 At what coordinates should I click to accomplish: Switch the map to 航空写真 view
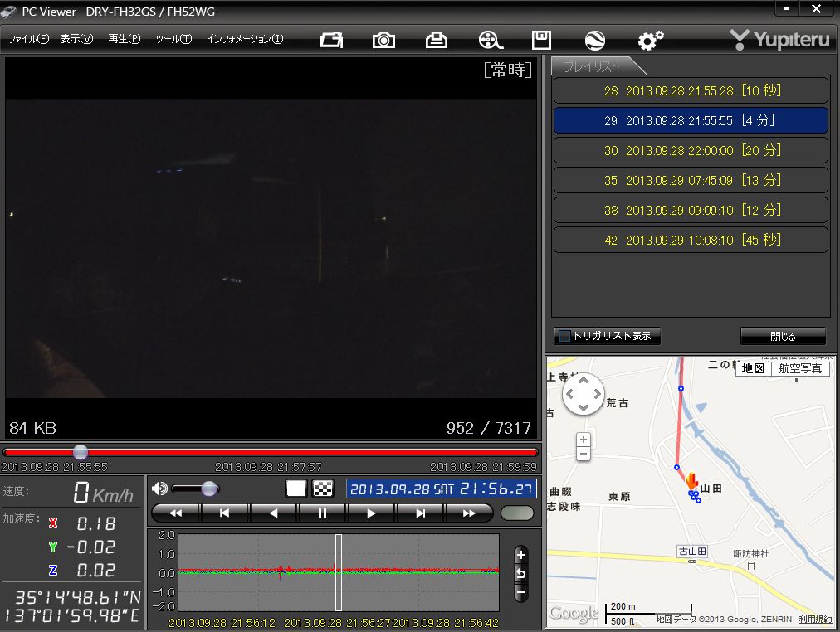point(800,368)
